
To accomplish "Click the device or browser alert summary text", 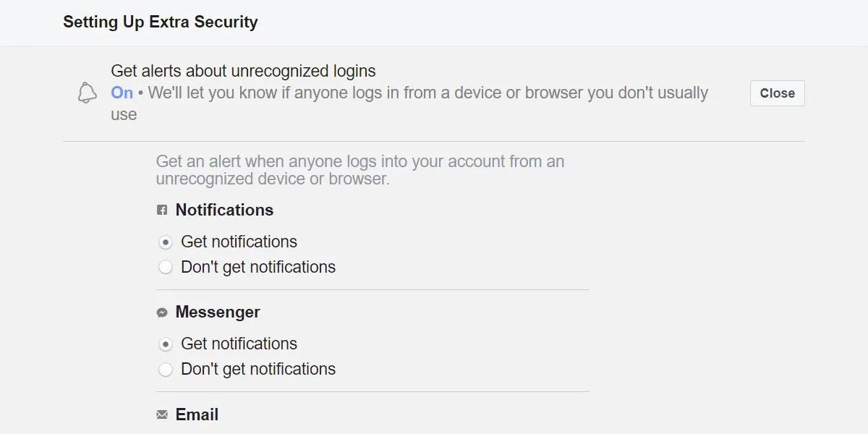I will [412, 93].
